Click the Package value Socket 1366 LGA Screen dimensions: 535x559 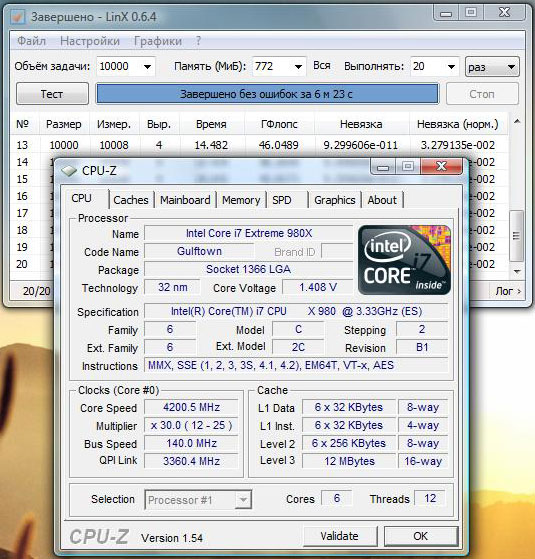coord(248,269)
